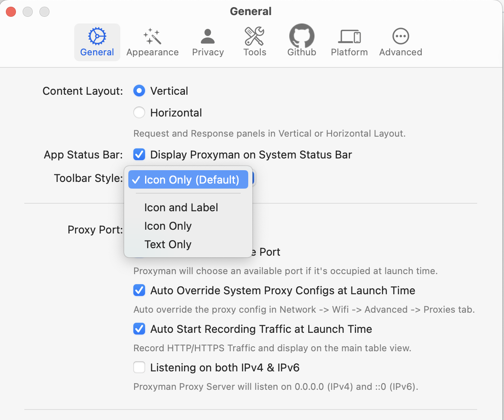504x420 pixels.
Task: Toggle the Vertical layout radio button
Action: click(139, 91)
